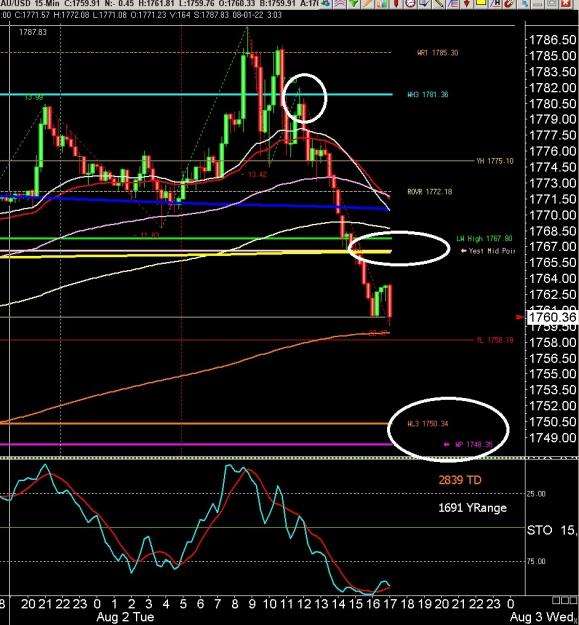This screenshot has height=625, width=579.
Task: Open the clock icon in the toolbar
Action: coord(410,4)
